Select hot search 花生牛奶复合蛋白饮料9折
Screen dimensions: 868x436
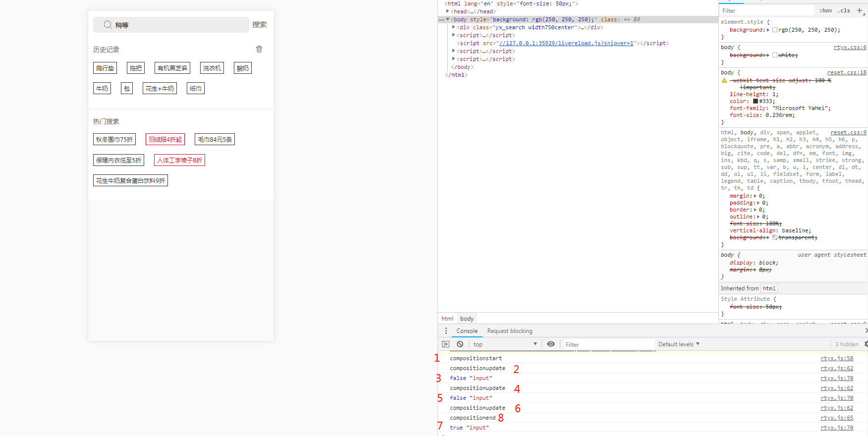click(130, 180)
